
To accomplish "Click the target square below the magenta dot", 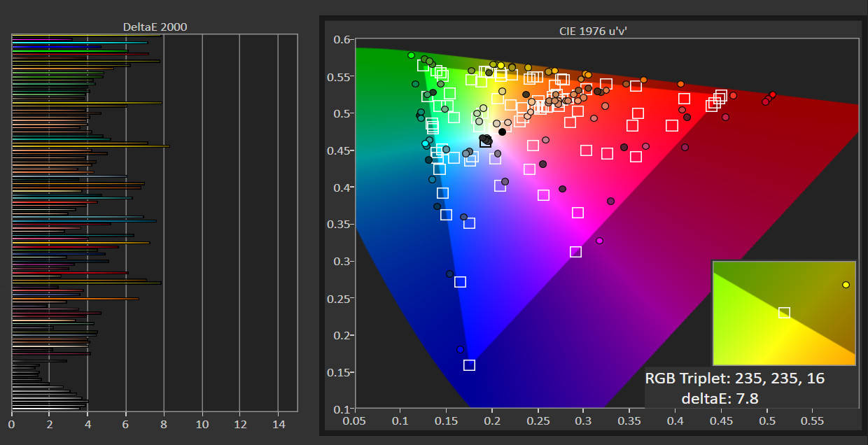I will [x=575, y=252].
